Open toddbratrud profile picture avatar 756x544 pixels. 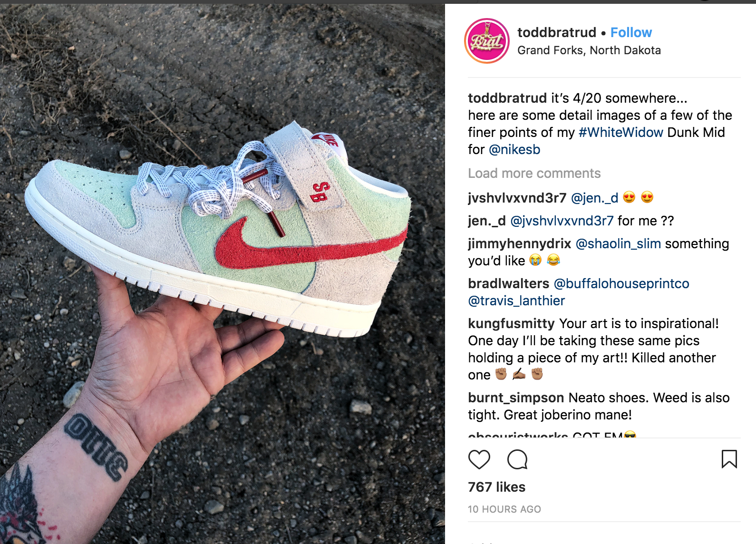487,41
